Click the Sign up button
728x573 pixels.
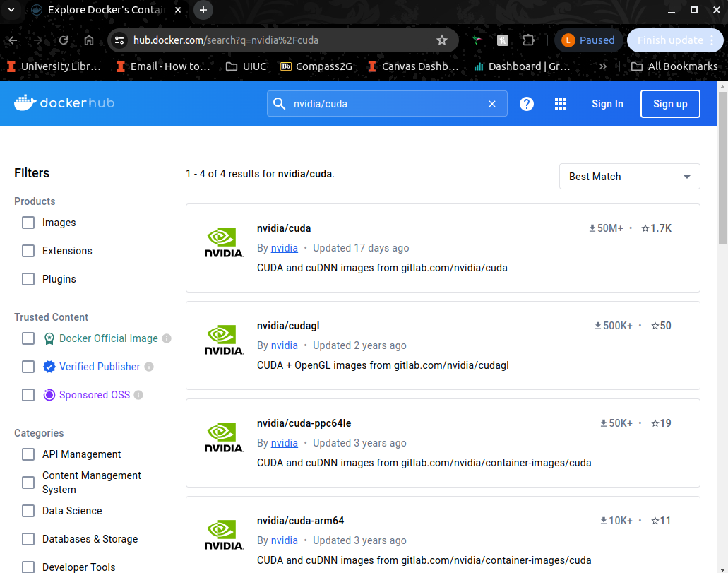(670, 104)
